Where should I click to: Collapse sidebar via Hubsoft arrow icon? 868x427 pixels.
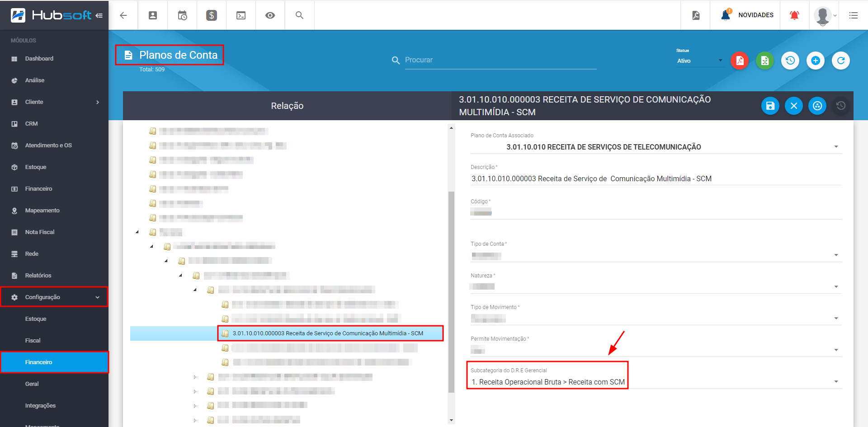(99, 15)
